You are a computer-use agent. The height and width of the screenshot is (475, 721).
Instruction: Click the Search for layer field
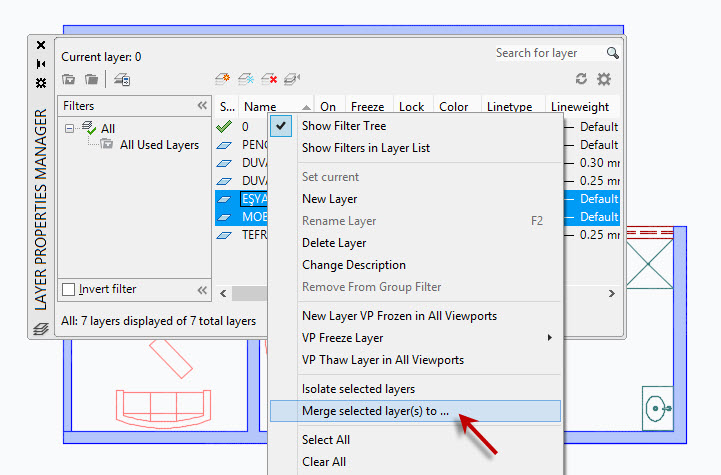click(550, 53)
